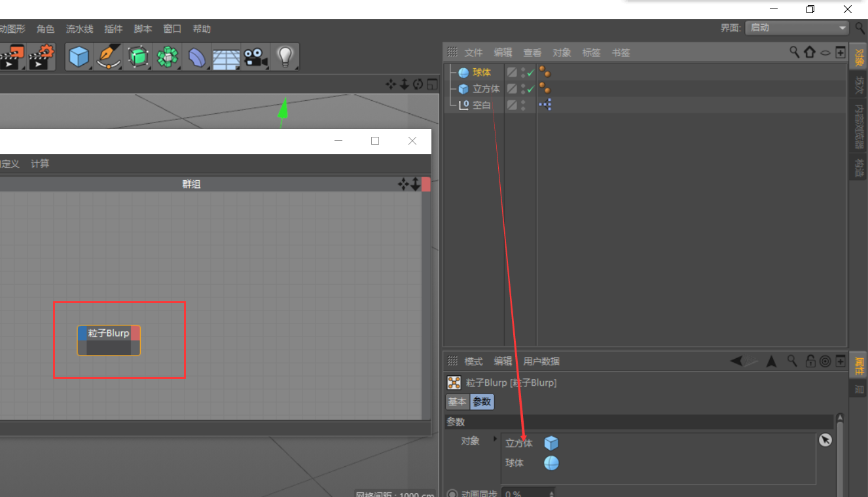Add a Floor environment object icon

coord(226,57)
